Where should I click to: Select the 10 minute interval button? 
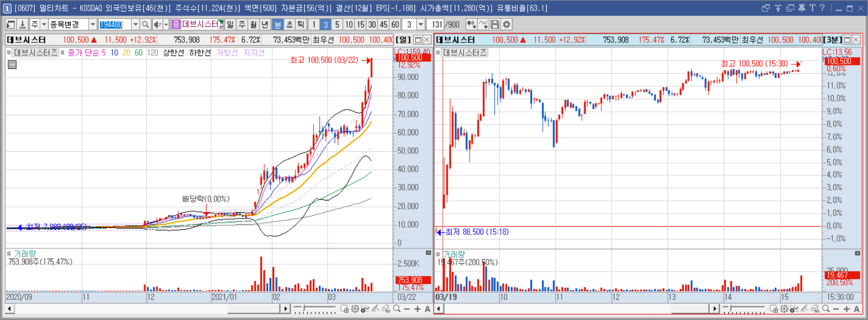coord(349,24)
